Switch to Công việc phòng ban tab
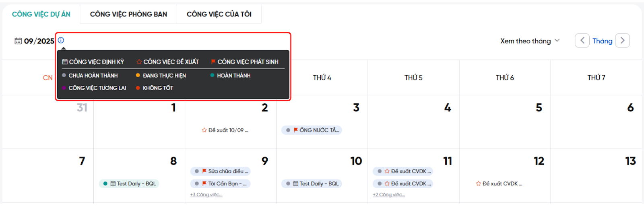This screenshot has width=644, height=206. pos(128,14)
